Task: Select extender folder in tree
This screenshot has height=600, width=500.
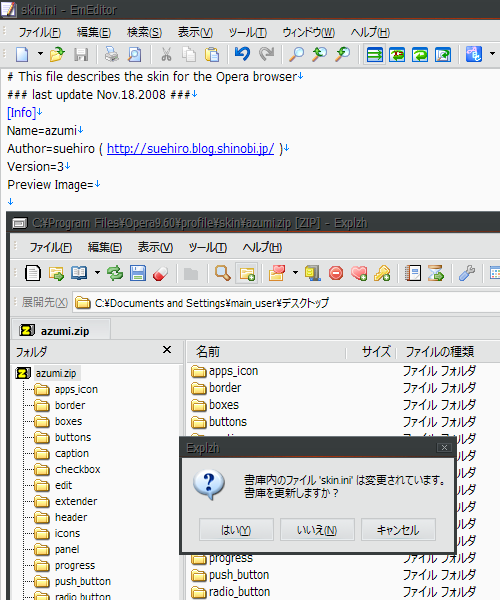Action: (76, 501)
